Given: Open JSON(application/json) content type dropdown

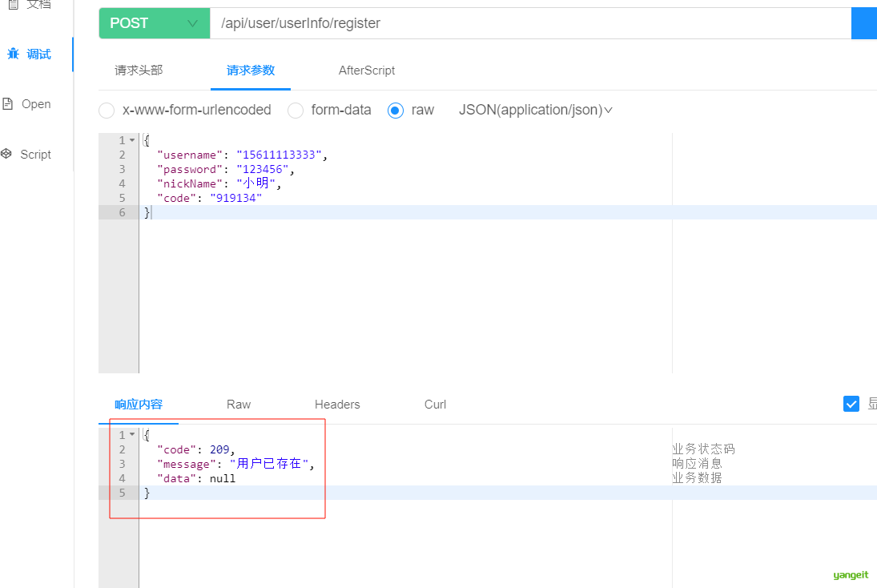Looking at the screenshot, I should tap(535, 111).
